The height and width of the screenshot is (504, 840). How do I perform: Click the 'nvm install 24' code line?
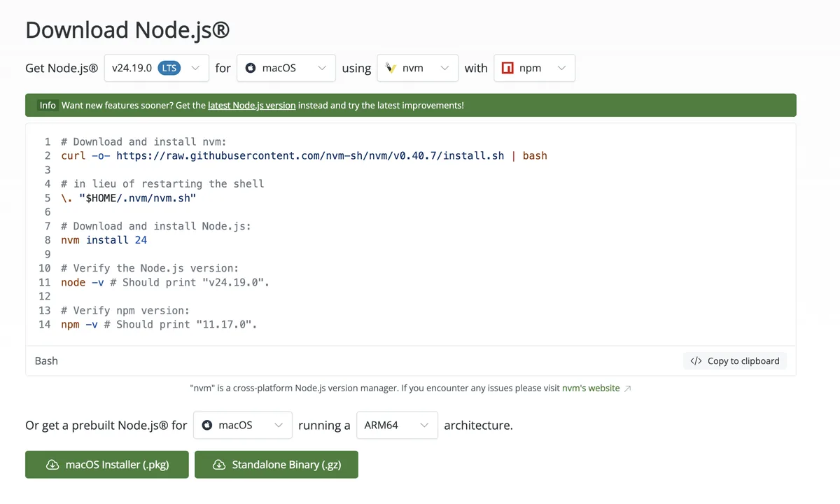(x=104, y=239)
